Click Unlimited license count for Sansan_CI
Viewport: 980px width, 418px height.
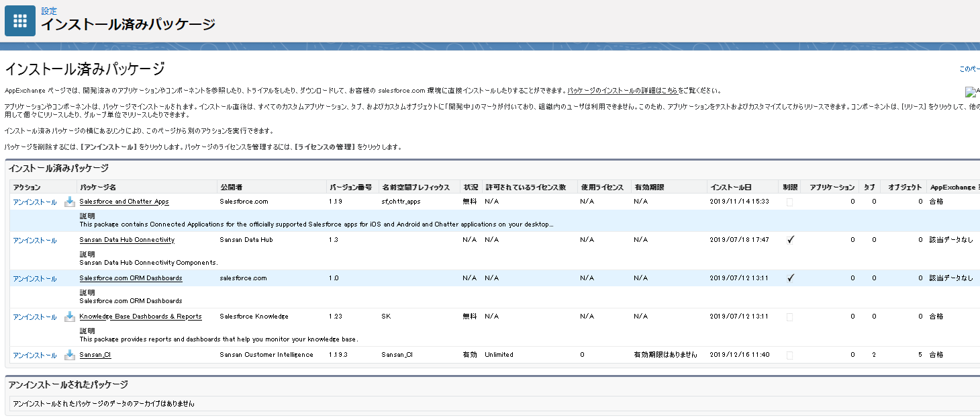(499, 355)
